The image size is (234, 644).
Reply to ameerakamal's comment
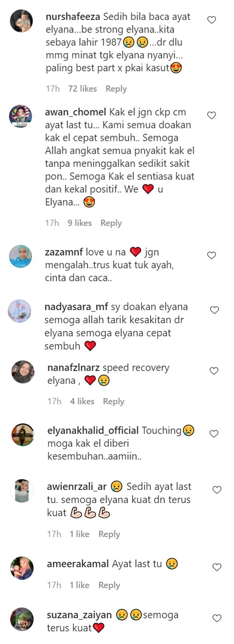[109, 586]
